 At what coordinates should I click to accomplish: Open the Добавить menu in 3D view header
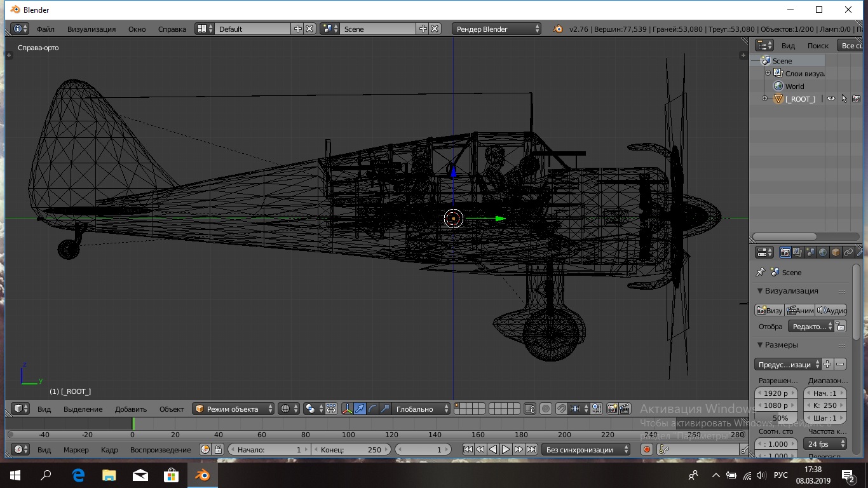[x=131, y=409]
